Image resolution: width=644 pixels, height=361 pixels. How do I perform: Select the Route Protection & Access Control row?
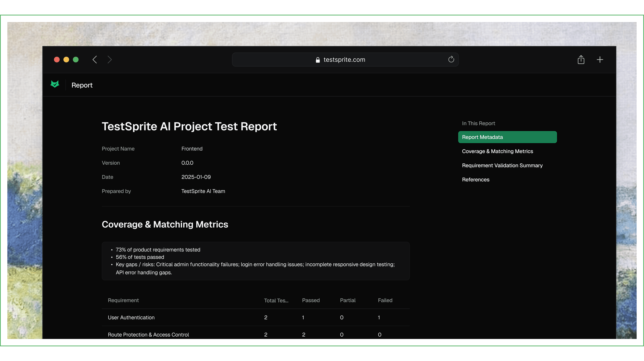(148, 335)
